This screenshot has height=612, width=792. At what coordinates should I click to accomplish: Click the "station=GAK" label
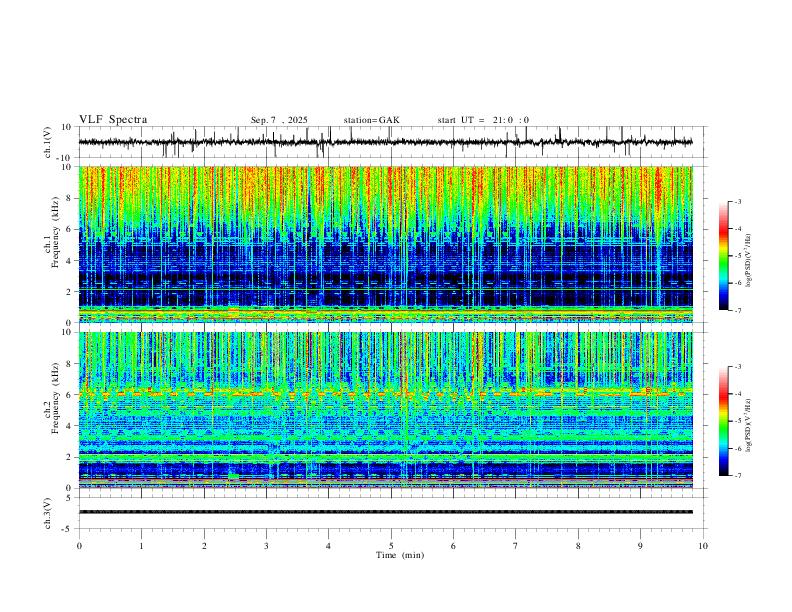point(372,120)
